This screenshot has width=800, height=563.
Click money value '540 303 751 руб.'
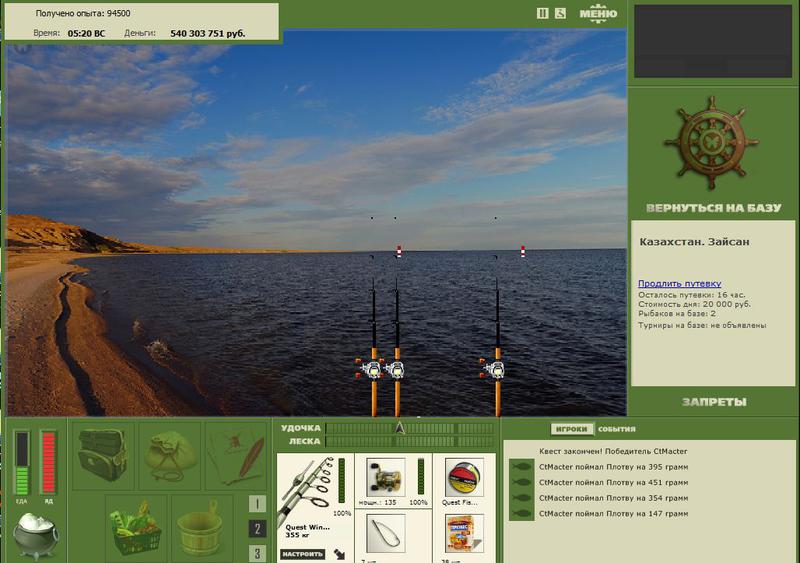[208, 33]
